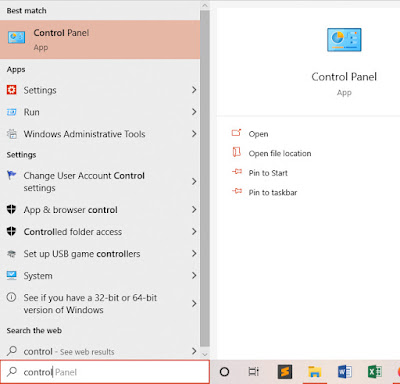This screenshot has height=384, width=400.
Task: Open Microsoft Excel from the taskbar
Action: [374, 371]
